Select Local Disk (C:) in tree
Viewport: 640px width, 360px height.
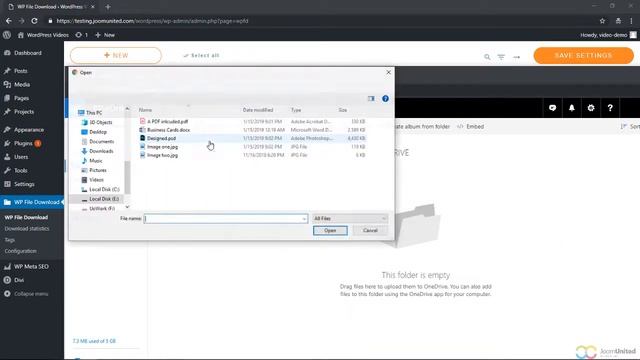click(x=104, y=189)
